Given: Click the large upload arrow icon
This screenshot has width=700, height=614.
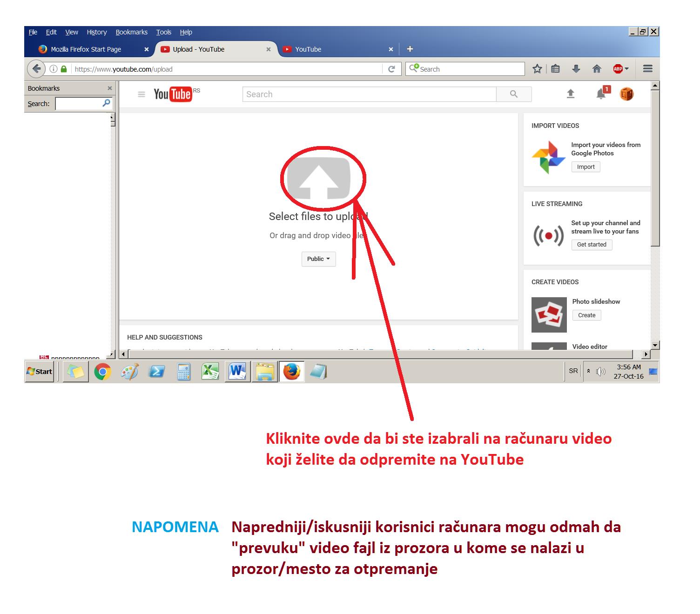Looking at the screenshot, I should pyautogui.click(x=318, y=179).
